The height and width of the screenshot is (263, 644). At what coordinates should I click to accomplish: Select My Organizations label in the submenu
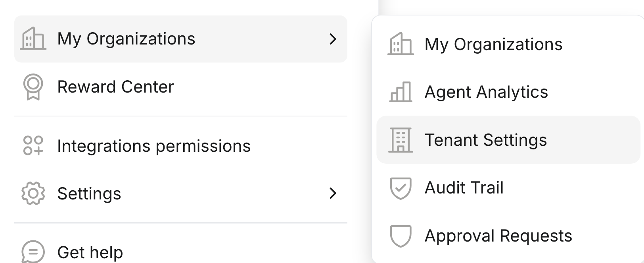coord(493,44)
